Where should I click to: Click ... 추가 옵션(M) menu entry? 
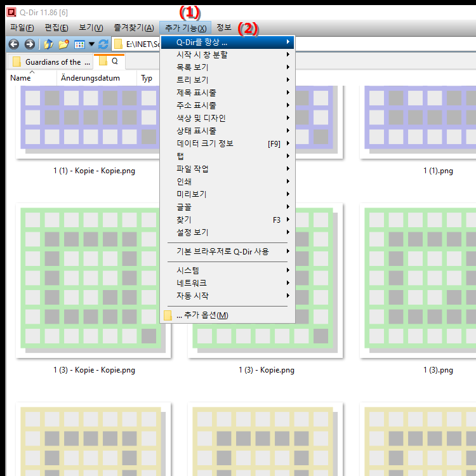[x=227, y=315]
